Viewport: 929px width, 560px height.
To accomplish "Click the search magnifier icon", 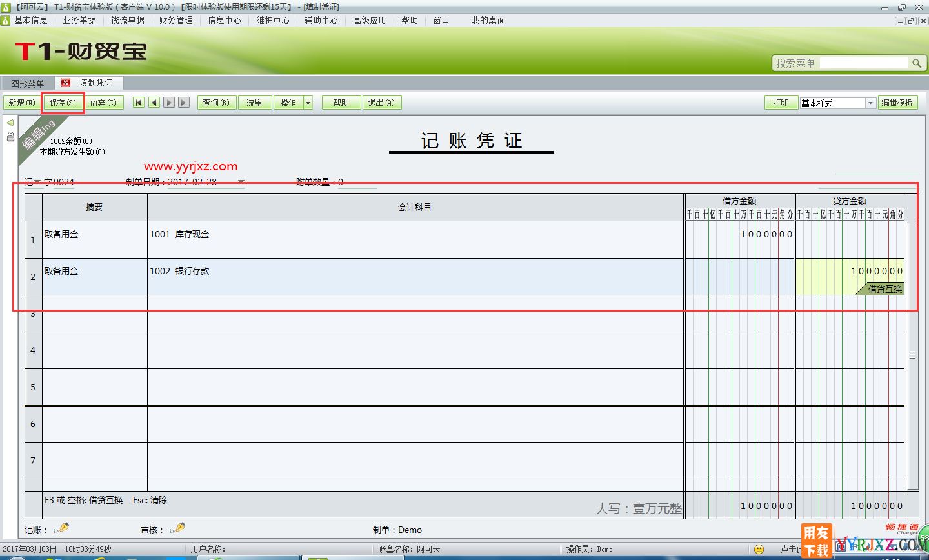I will (x=917, y=63).
